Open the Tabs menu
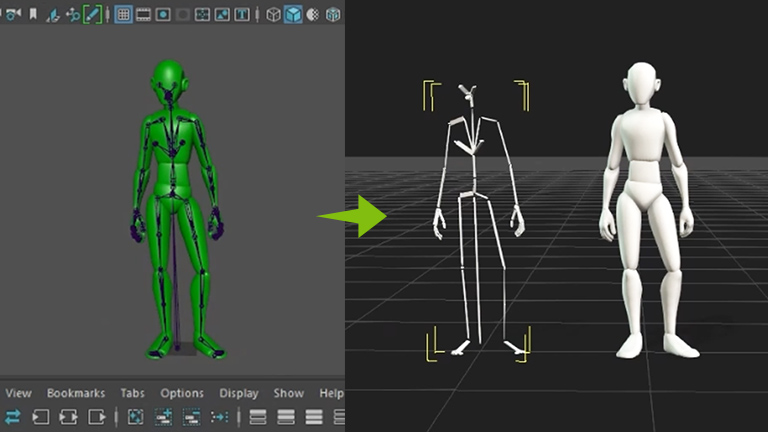The width and height of the screenshot is (768, 432). point(133,393)
